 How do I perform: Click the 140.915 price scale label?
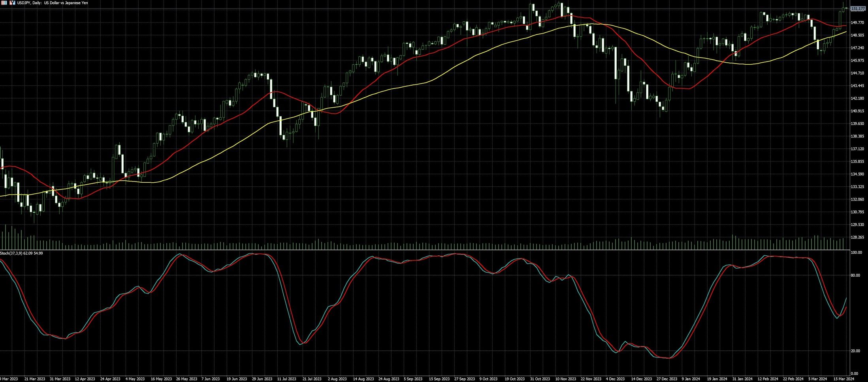coord(857,111)
